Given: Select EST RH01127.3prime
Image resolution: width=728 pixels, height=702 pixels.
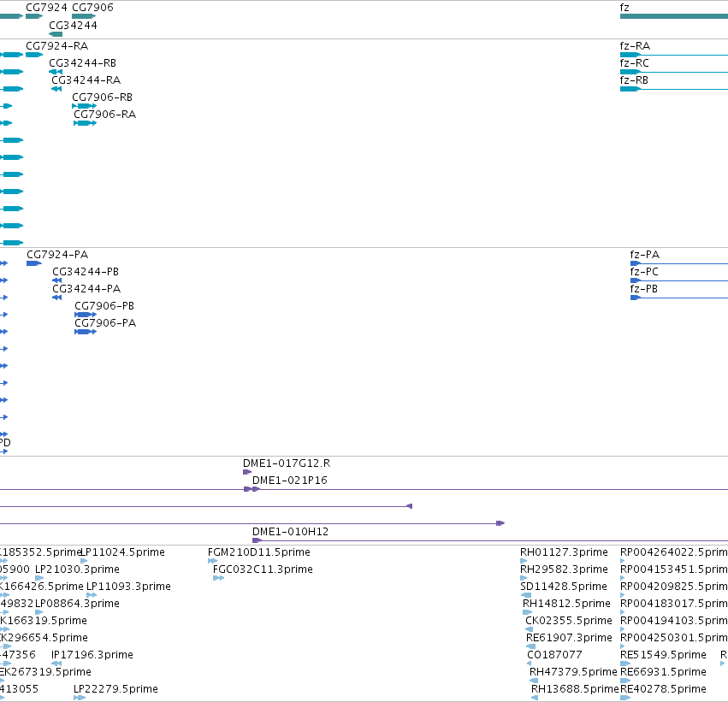Looking at the screenshot, I should click(564, 552).
